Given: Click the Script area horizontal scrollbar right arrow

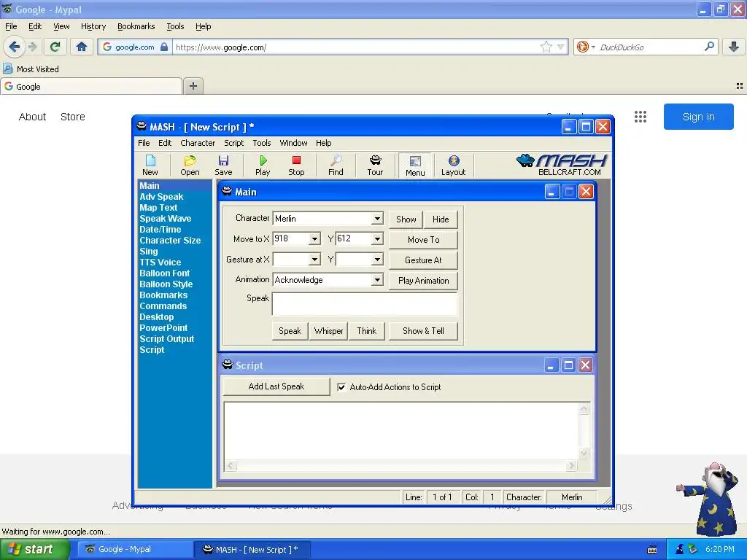Looking at the screenshot, I should tap(572, 466).
